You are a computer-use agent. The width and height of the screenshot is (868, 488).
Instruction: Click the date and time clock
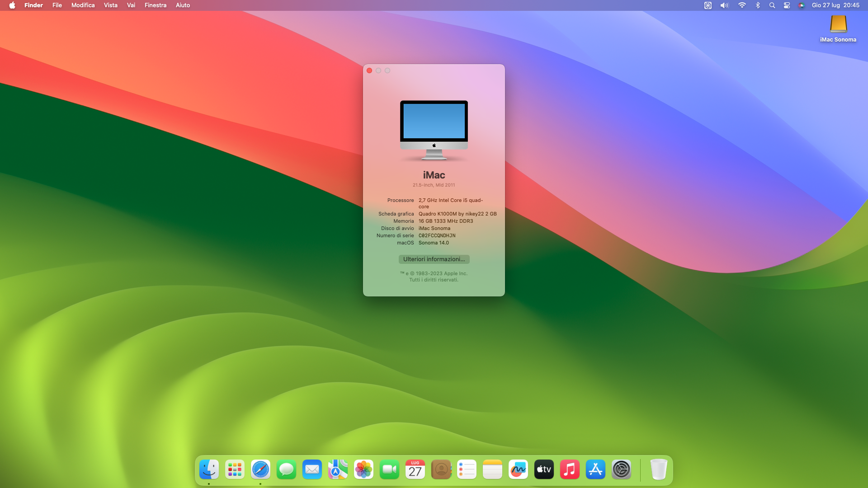(x=835, y=5)
